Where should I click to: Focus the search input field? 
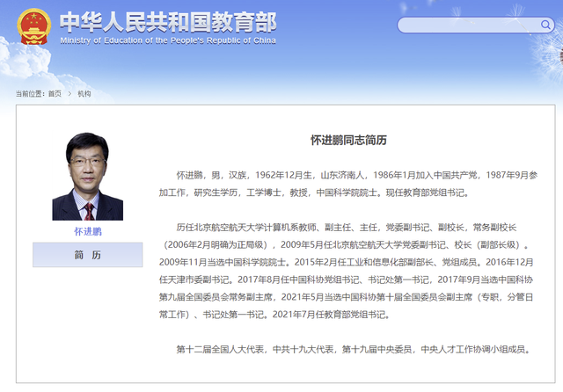point(466,25)
